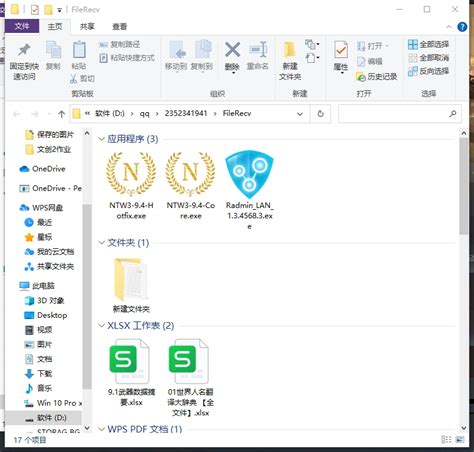Select 复制路径 copy path option
The width and height of the screenshot is (474, 452).
pos(120,44)
